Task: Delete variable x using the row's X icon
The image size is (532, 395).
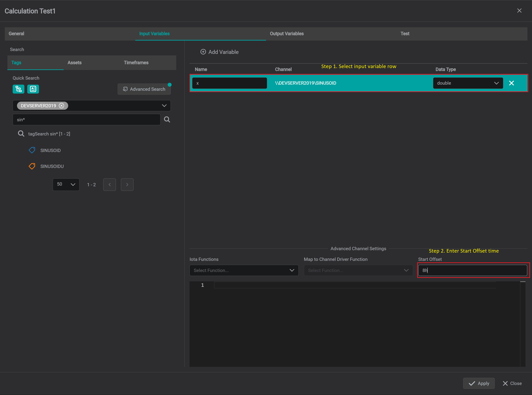Action: point(512,83)
